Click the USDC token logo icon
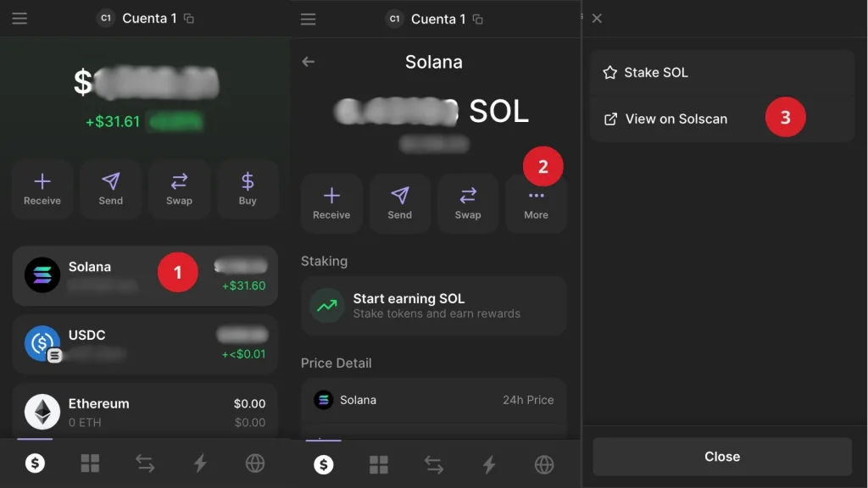 click(x=42, y=343)
